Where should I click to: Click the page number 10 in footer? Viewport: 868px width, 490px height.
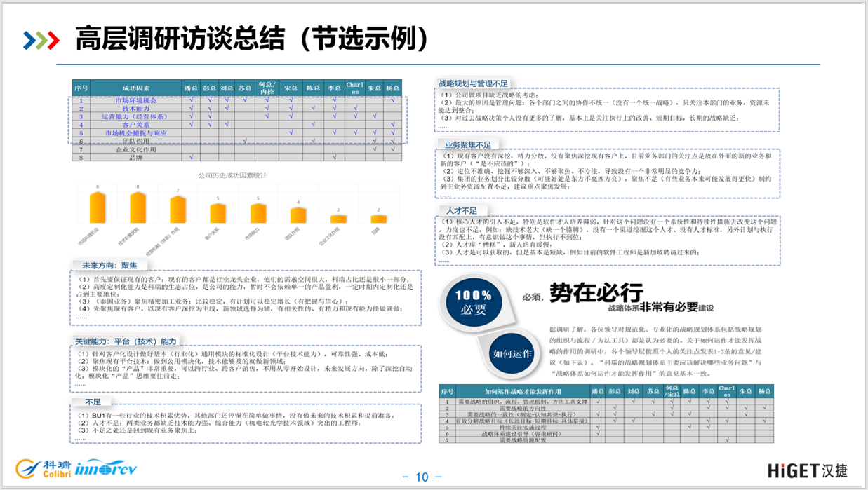tap(422, 477)
